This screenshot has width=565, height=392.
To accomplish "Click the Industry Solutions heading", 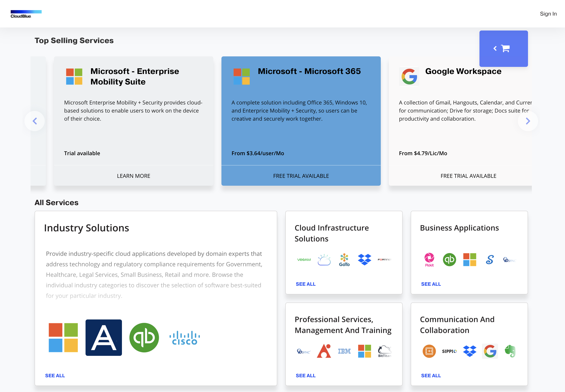I will (87, 228).
